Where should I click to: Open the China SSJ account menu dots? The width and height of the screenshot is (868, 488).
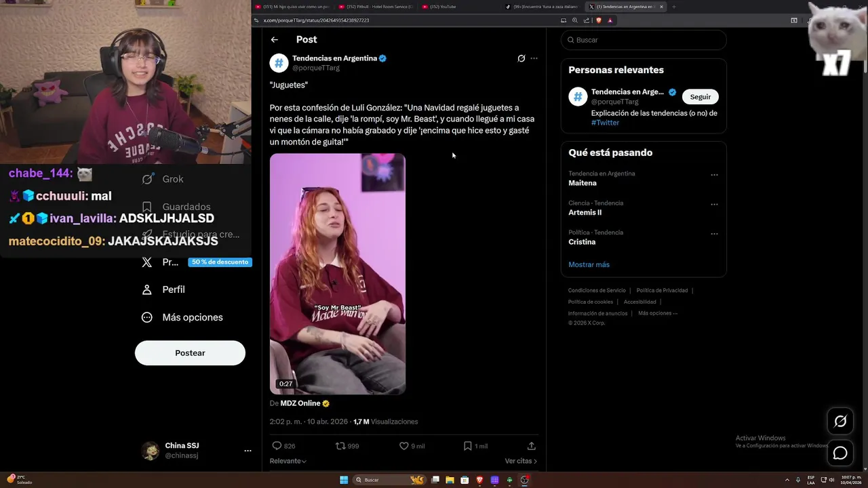click(248, 451)
